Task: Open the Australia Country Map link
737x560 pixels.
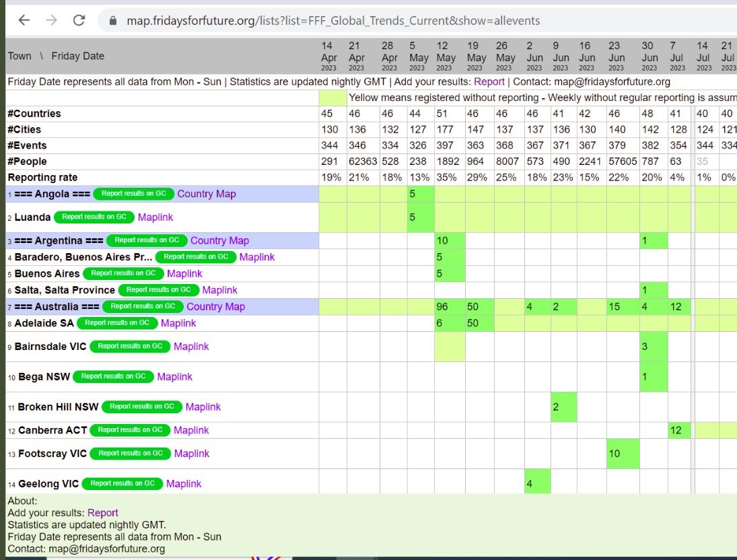Action: point(216,306)
